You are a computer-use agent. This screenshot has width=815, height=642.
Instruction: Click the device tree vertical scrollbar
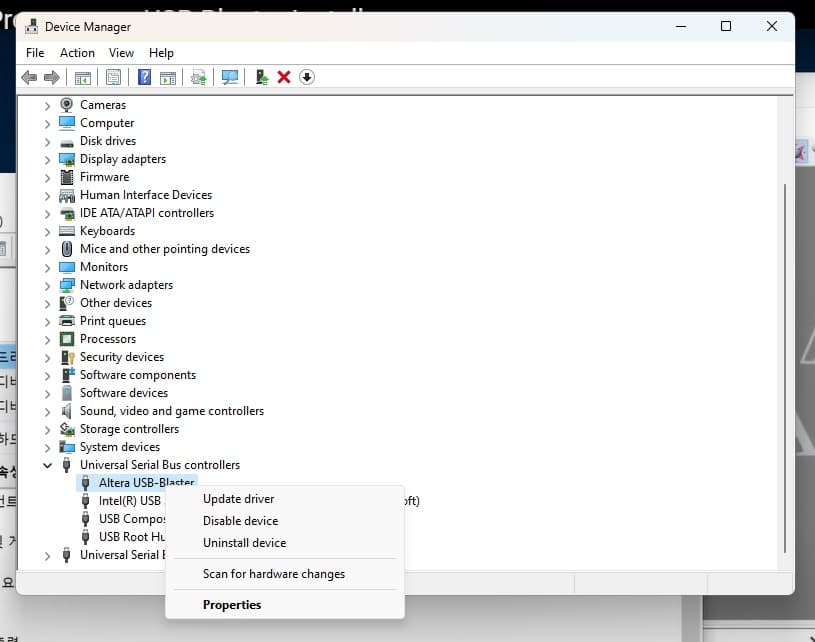click(785, 368)
